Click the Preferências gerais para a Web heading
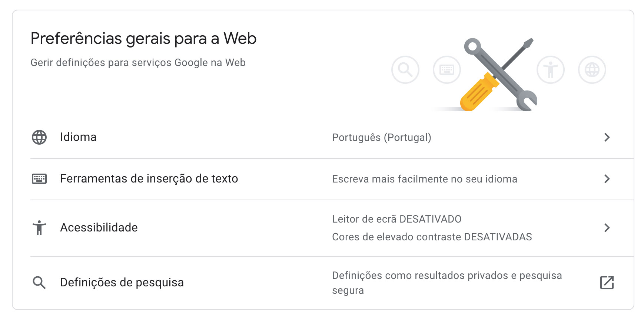The height and width of the screenshot is (319, 644). (143, 39)
